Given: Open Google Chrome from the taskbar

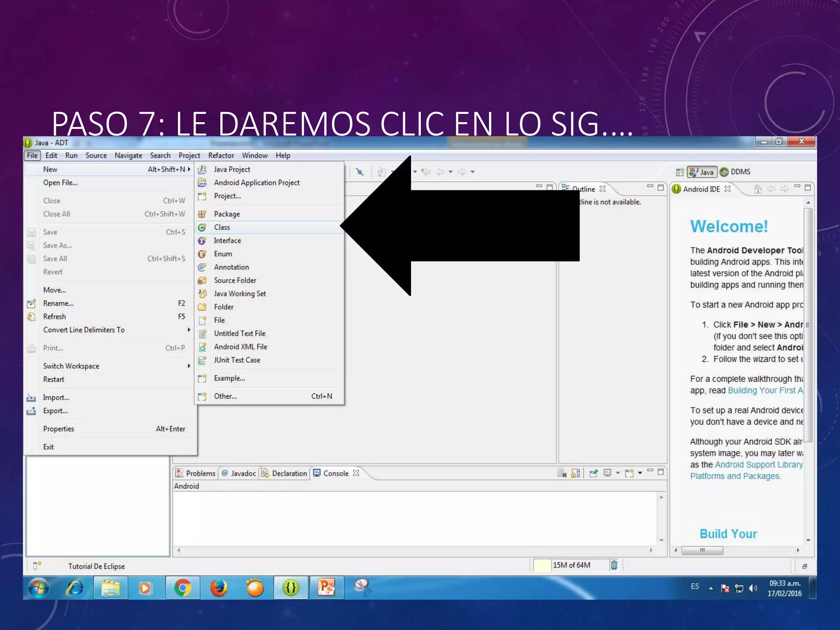Looking at the screenshot, I should 183,588.
